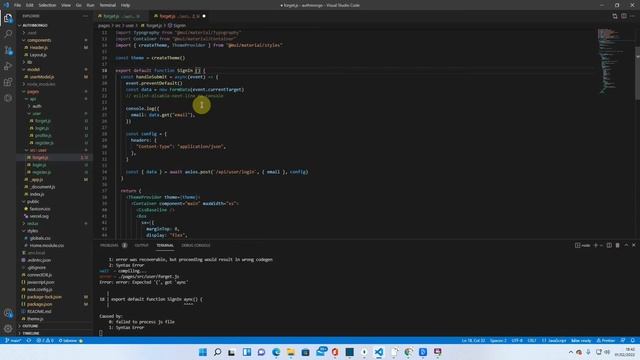The width and height of the screenshot is (640, 360).
Task: Switch to the DEBUG CONSOLE tab
Action: 196,245
